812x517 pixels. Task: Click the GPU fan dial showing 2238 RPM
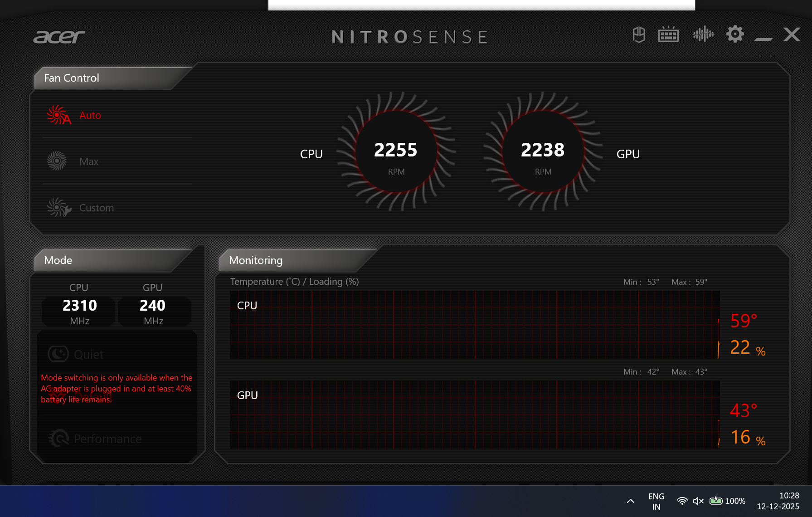(543, 151)
